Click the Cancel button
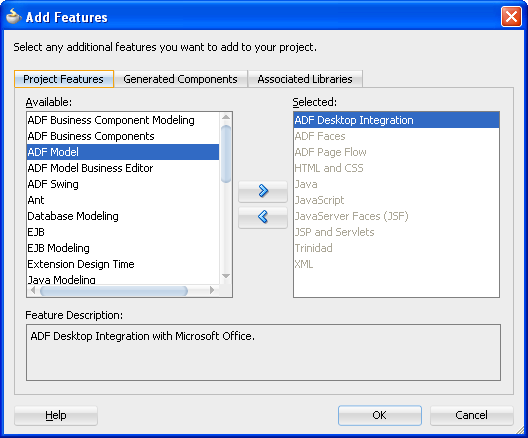 point(471,415)
